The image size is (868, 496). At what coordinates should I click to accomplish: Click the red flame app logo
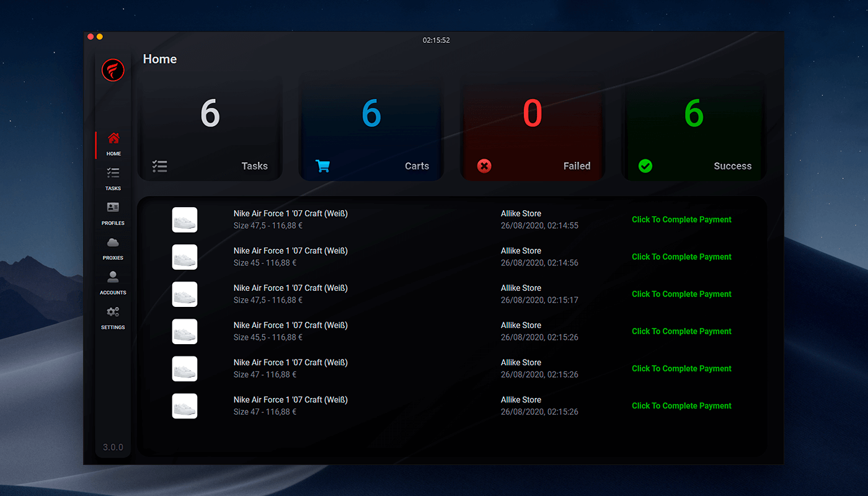[113, 70]
